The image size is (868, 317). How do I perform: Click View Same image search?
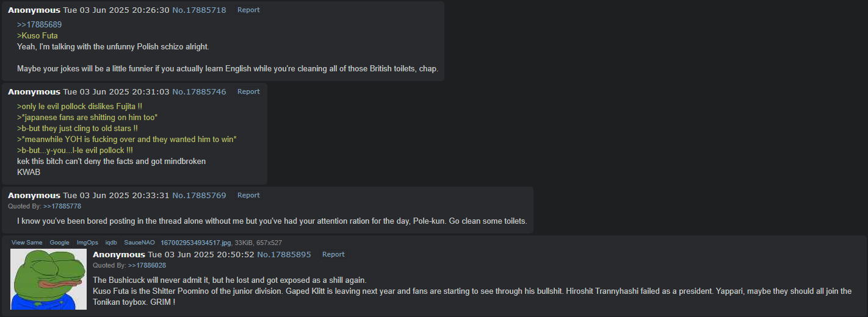pyautogui.click(x=27, y=243)
